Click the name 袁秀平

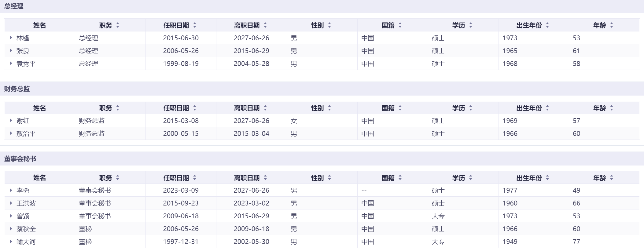tap(26, 64)
